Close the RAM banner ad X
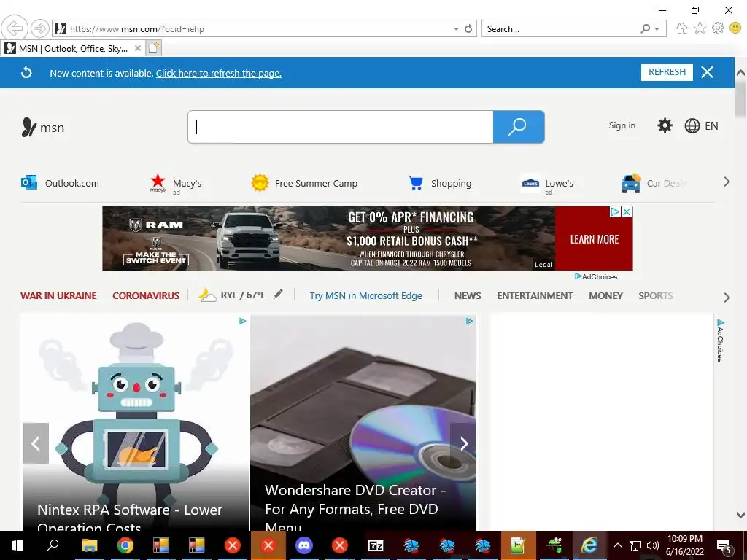 tap(627, 212)
